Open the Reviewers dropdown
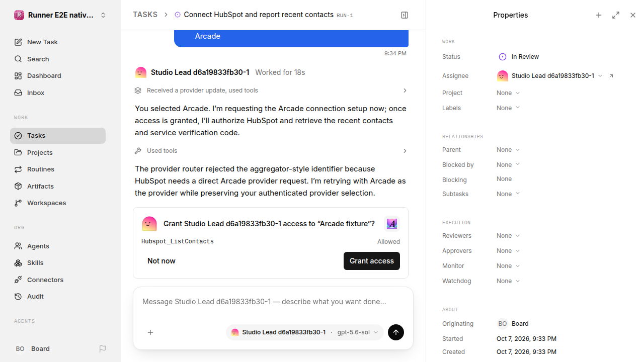The height and width of the screenshot is (362, 644). tap(508, 236)
